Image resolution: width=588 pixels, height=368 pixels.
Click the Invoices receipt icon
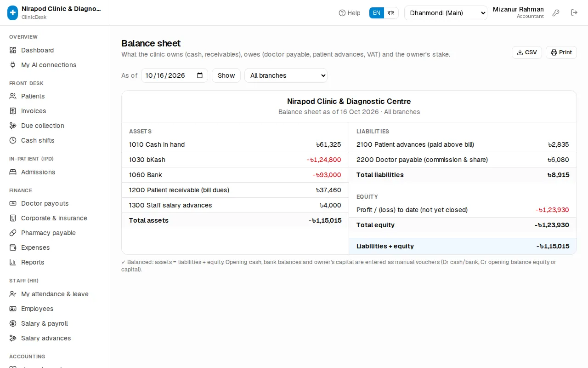coord(13,111)
